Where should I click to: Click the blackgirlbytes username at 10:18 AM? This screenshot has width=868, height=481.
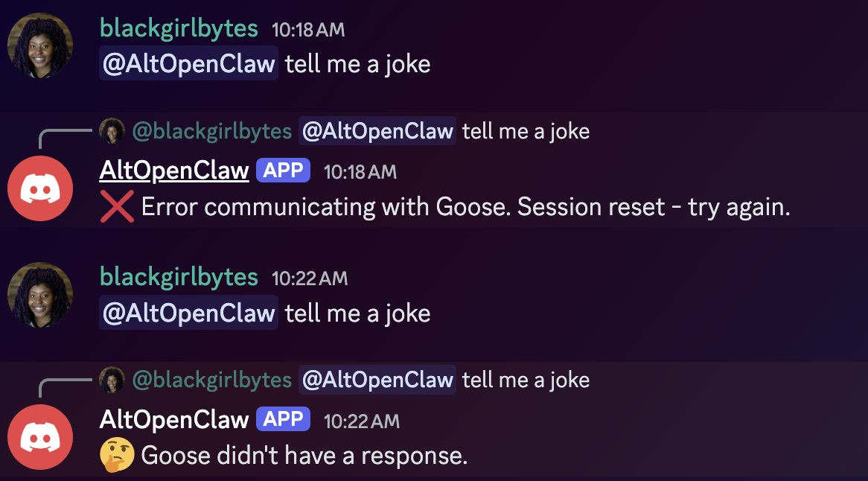(x=179, y=29)
